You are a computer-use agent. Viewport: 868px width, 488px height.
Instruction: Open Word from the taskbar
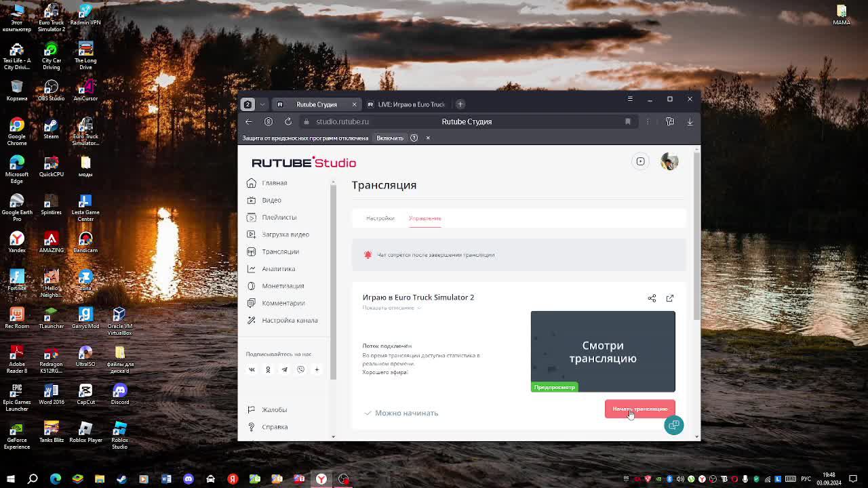click(166, 479)
